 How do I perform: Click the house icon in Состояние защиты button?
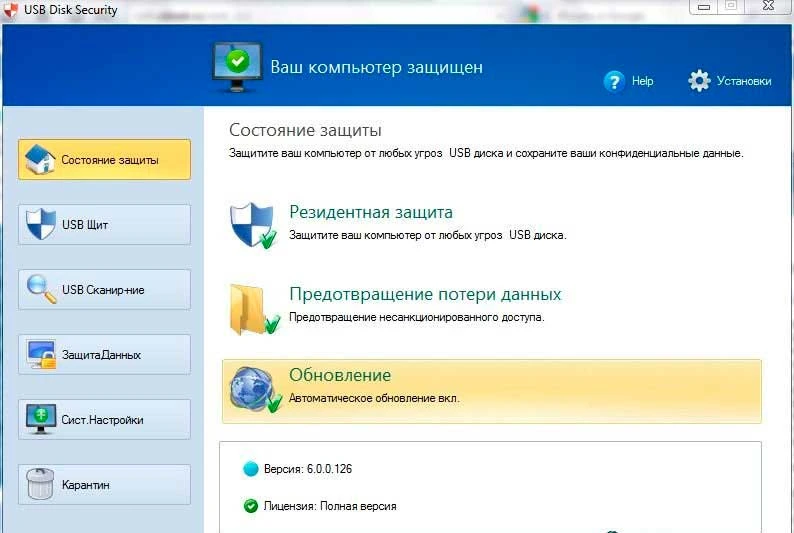click(40, 159)
